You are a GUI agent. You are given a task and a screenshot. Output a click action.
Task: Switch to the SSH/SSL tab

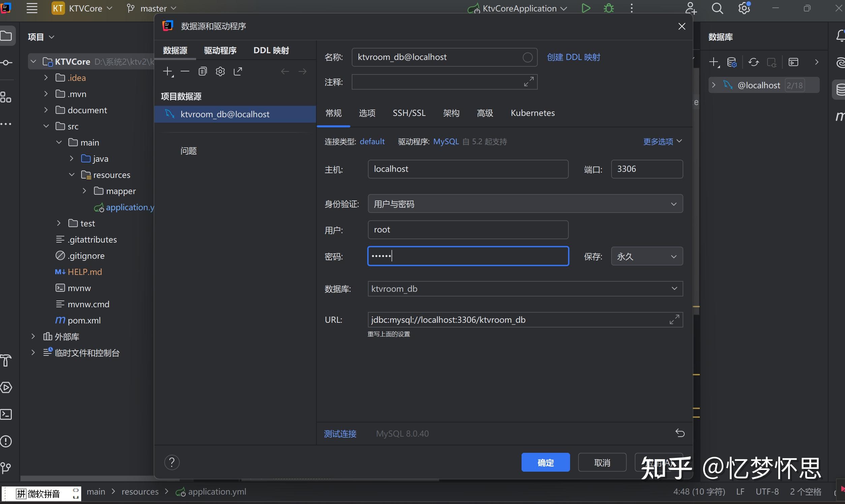[x=409, y=113]
